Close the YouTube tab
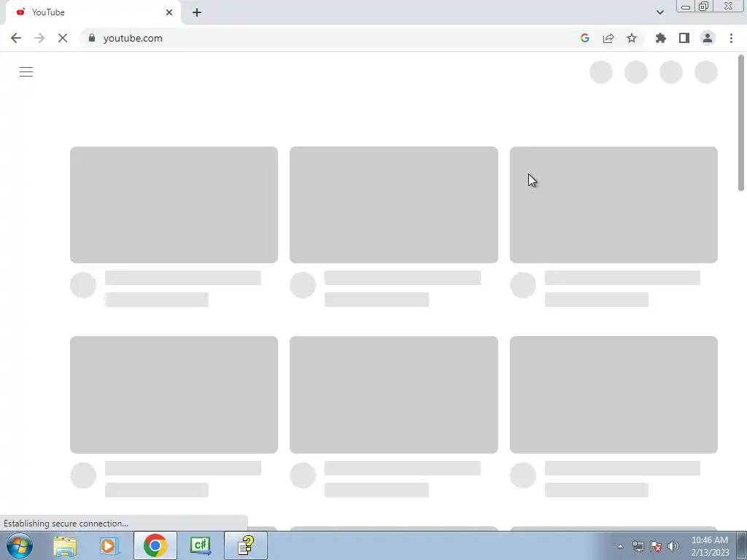 [169, 12]
